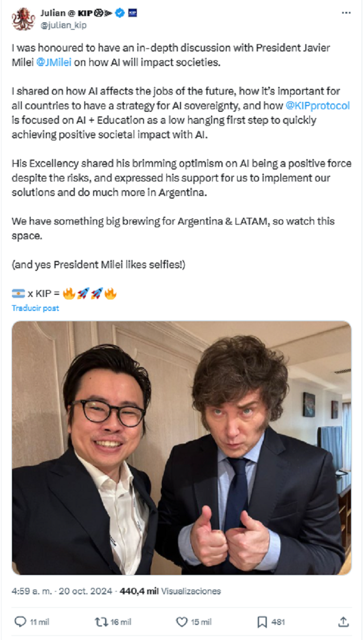The image size is (364, 640).
Task: Open the selfie photo attachment
Action: [x=181, y=448]
